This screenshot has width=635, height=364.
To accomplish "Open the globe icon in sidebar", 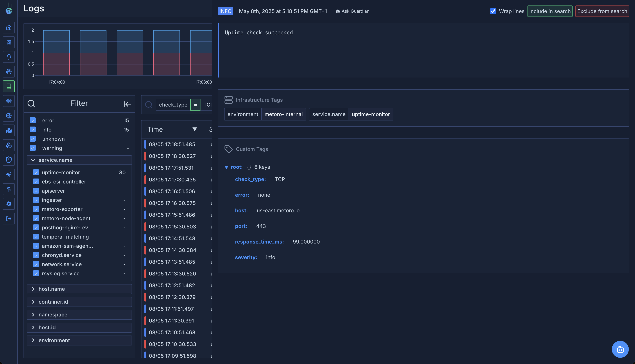I will pos(9,116).
